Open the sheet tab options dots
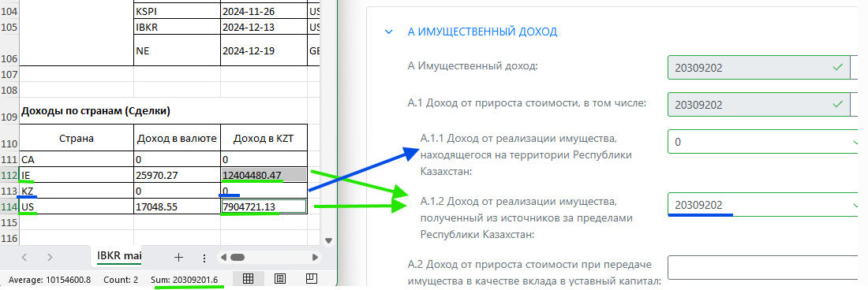 (204, 258)
